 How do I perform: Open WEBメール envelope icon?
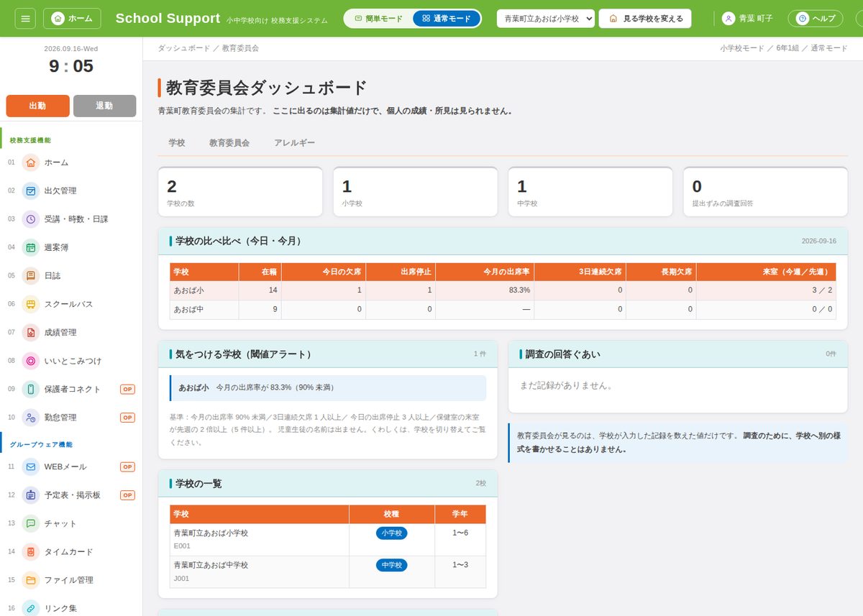pyautogui.click(x=30, y=466)
